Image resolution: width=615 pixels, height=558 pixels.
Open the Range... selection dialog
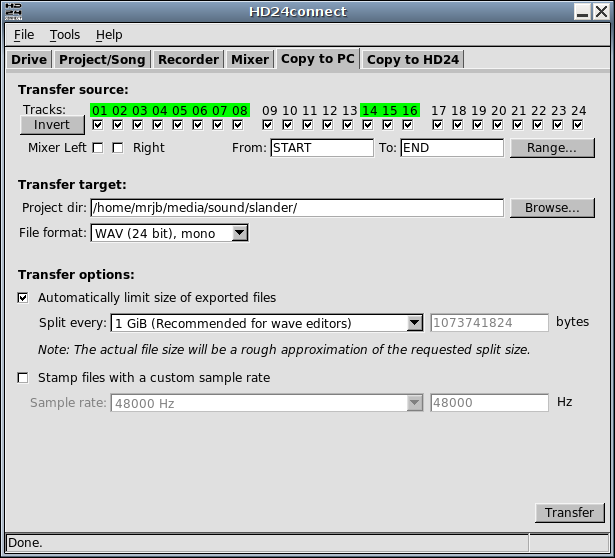(552, 148)
